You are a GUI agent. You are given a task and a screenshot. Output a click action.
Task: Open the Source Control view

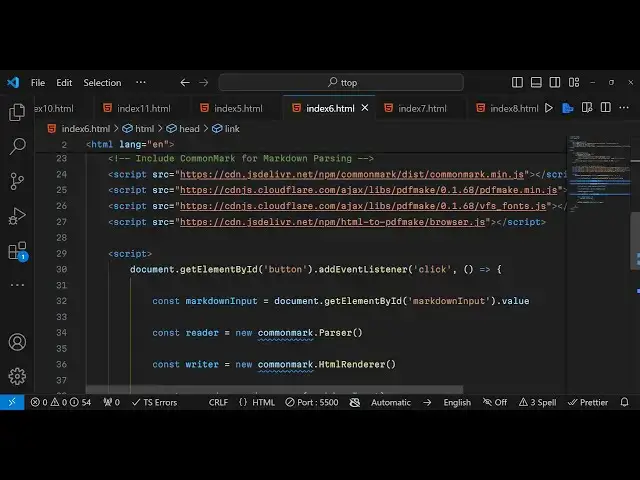tap(17, 181)
